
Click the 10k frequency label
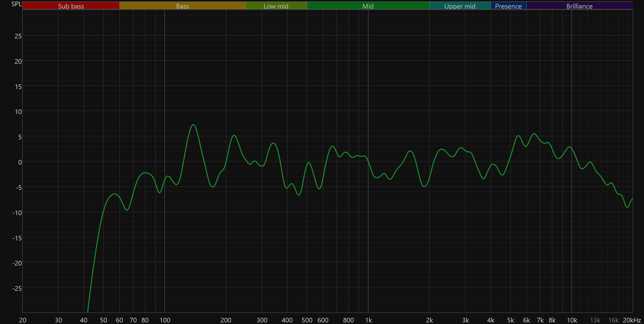[x=572, y=320]
